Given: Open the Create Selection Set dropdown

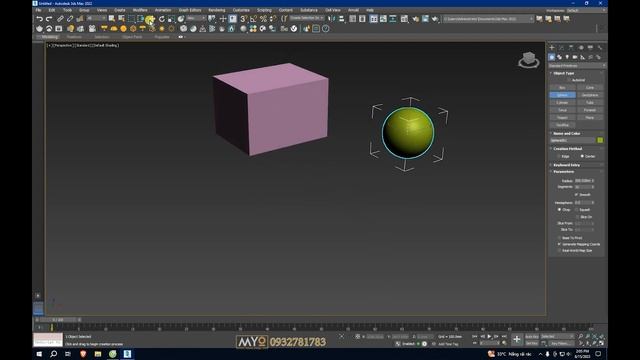Looking at the screenshot, I should [307, 18].
